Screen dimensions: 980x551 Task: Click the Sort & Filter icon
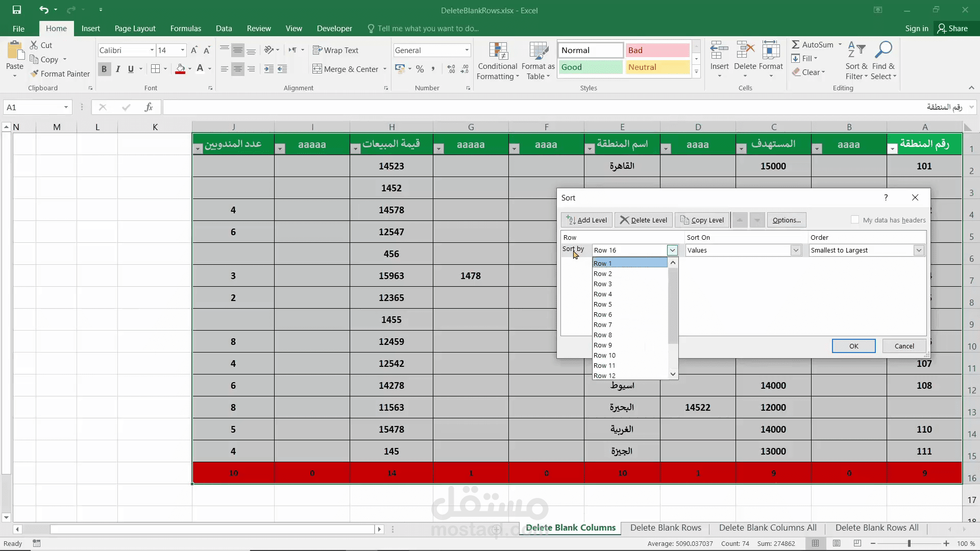856,50
